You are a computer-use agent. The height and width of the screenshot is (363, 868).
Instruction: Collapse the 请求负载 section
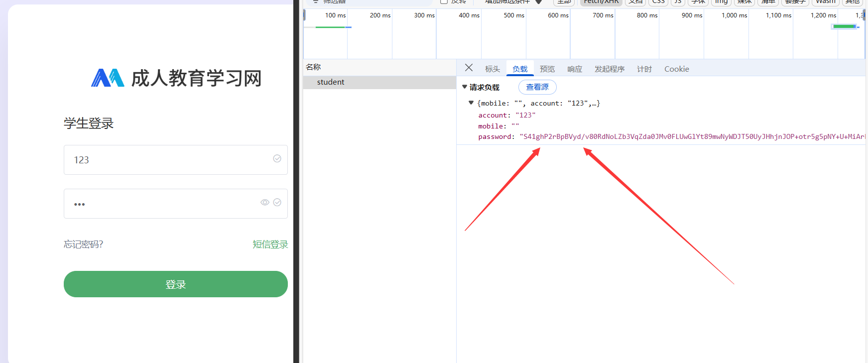(x=465, y=87)
